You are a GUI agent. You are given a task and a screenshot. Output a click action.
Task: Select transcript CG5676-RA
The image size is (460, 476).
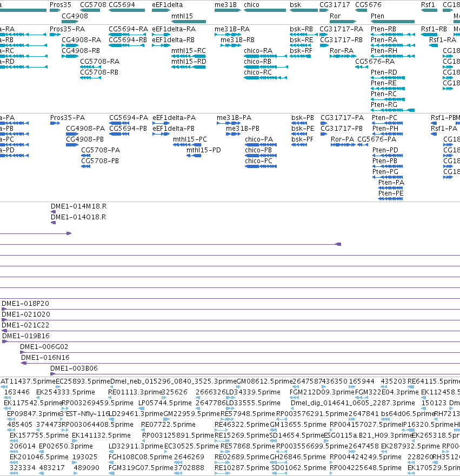click(362, 67)
